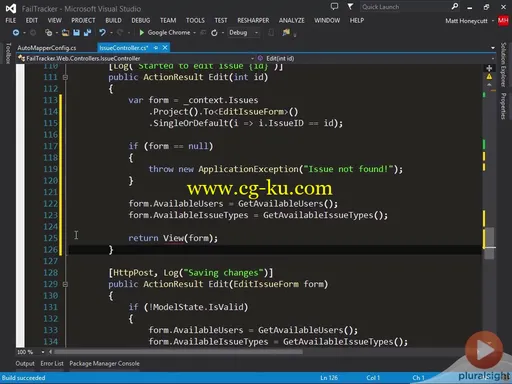The height and width of the screenshot is (384, 512).
Task: Click the MH account avatar badge
Action: 503,21
